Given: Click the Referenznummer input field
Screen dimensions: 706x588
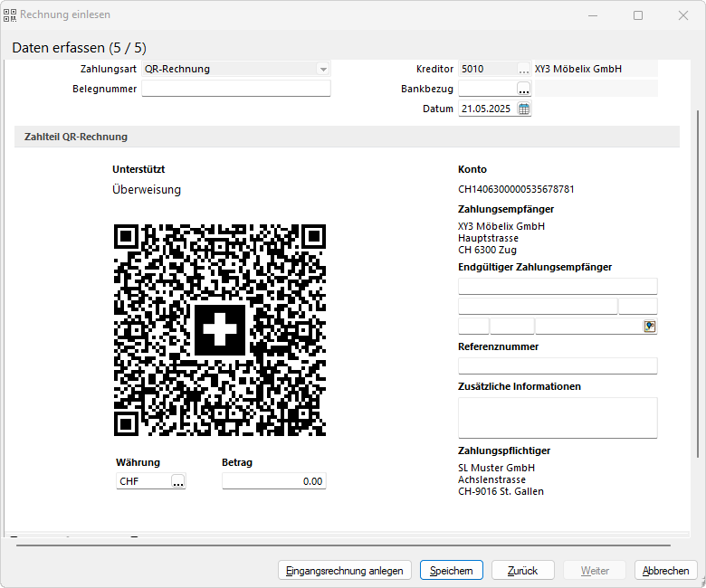Looking at the screenshot, I should (558, 365).
